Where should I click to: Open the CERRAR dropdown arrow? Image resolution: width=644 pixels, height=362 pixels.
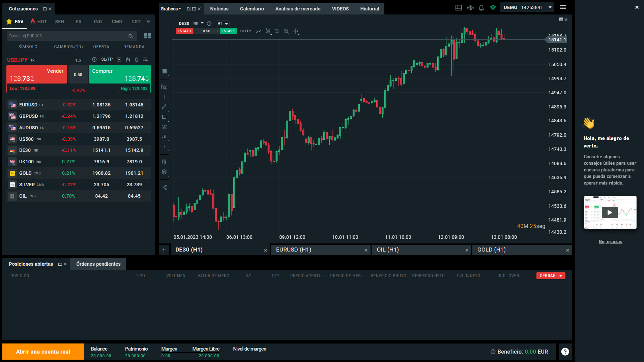(x=560, y=275)
